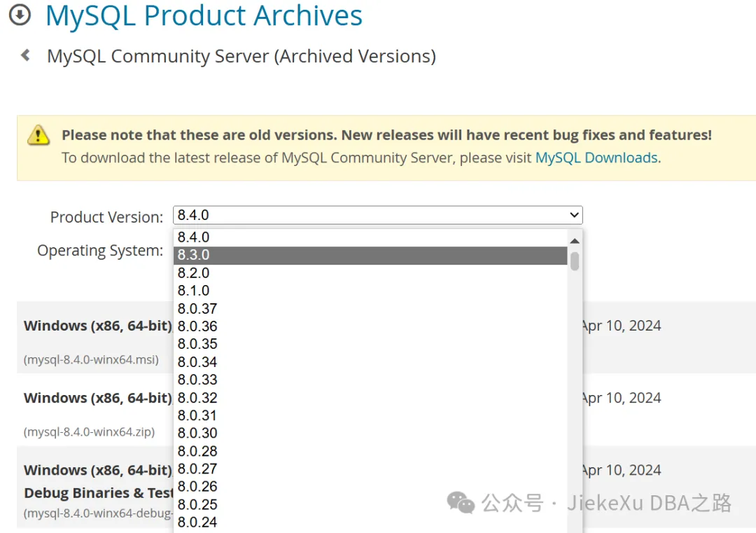Click the MySQL Product Archives heading
Screen dimensions: 756x533
(203, 16)
